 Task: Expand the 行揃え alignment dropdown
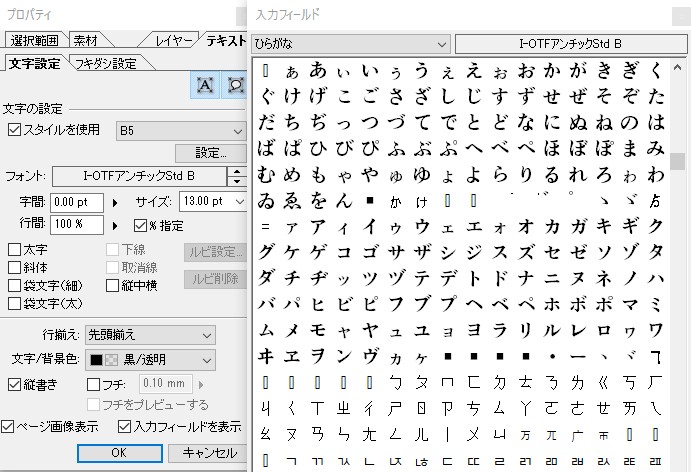pos(148,333)
